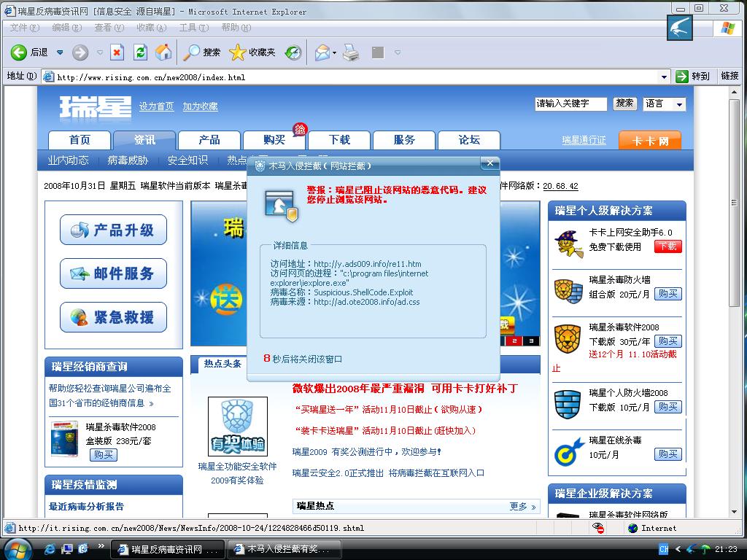Click the 瑞星杀毒软件2008 box product image
The height and width of the screenshot is (560, 747).
click(x=65, y=438)
